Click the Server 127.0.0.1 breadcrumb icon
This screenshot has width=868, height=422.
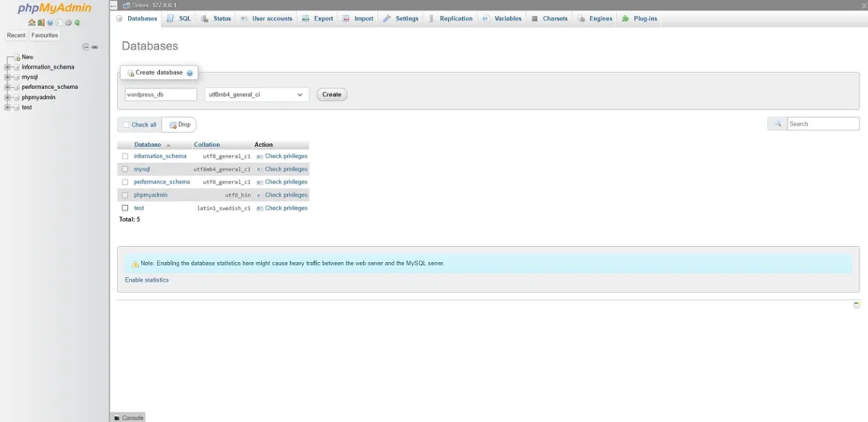pos(126,5)
